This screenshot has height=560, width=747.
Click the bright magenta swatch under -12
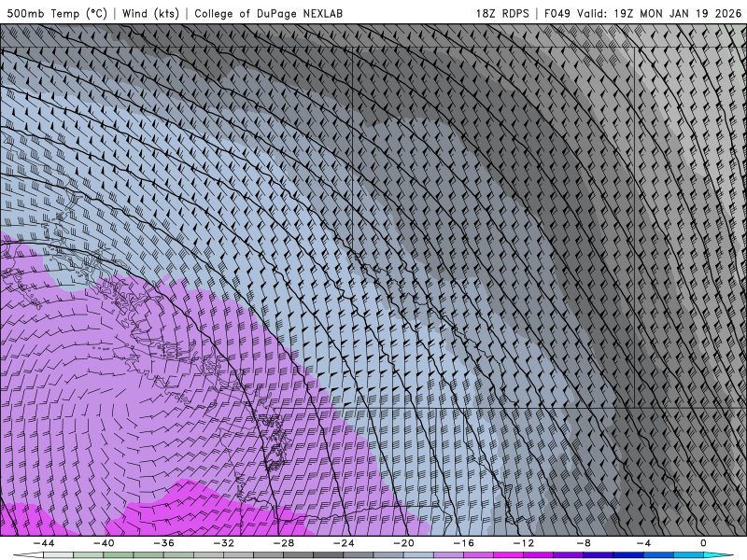[508, 555]
